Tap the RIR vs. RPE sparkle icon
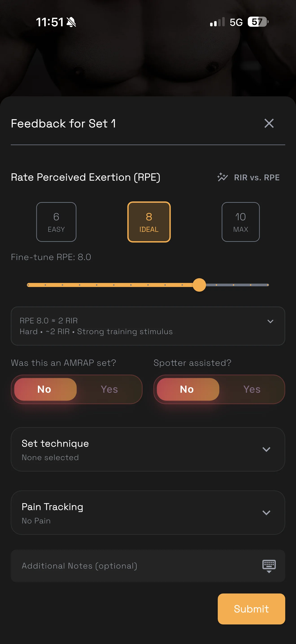Screen dimensions: 296x644 tap(222, 177)
